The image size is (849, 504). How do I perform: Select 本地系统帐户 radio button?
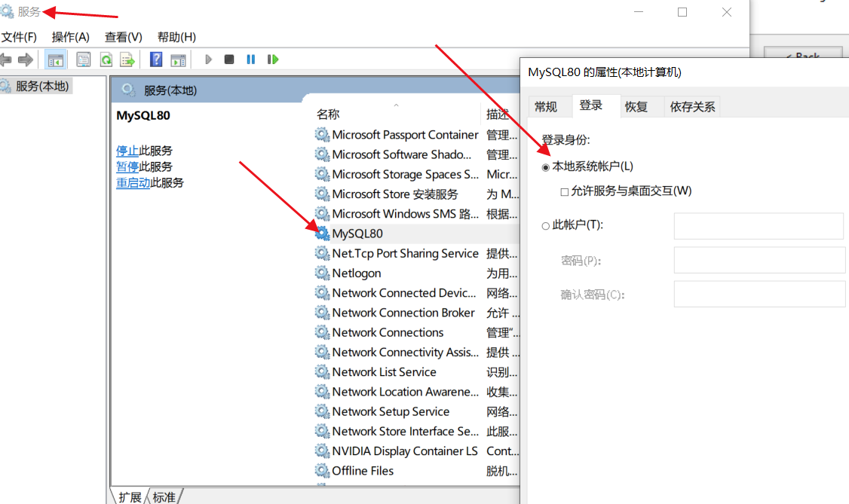point(545,166)
